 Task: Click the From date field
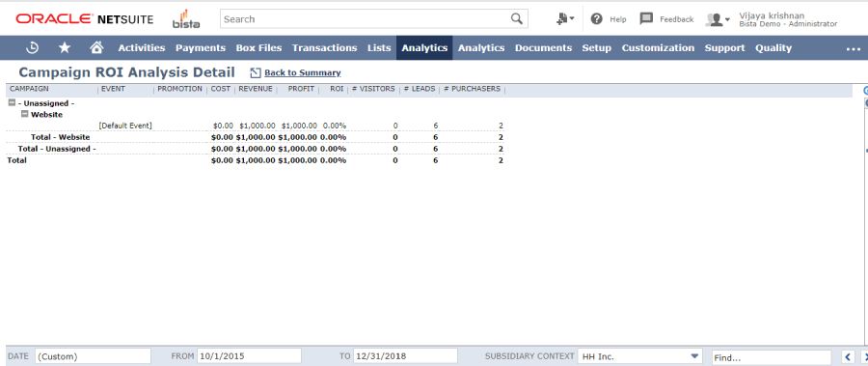point(249,356)
